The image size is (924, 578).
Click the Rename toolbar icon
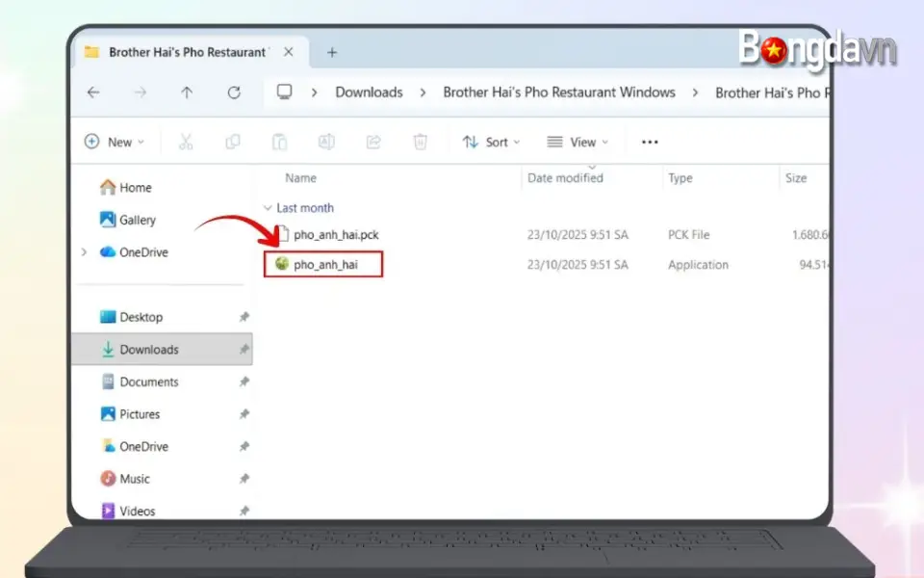[x=326, y=142]
